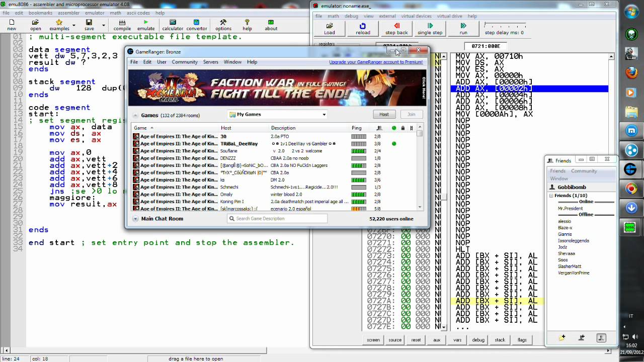
Task: Launch the number convertor tool
Action: coord(197,25)
